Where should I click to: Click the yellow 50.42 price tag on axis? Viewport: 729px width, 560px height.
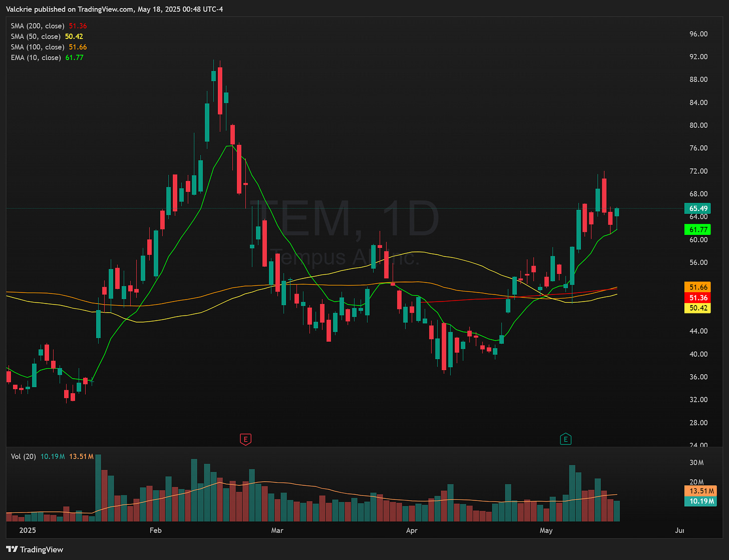pyautogui.click(x=698, y=308)
